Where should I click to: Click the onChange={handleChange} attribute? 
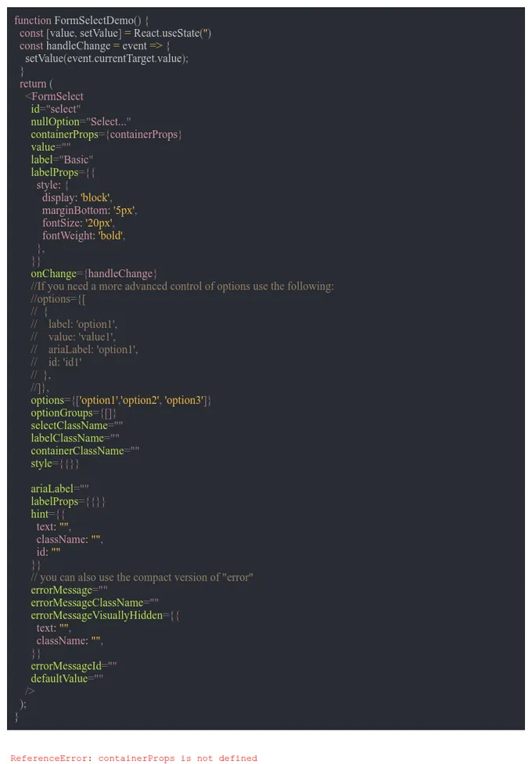coord(94,274)
